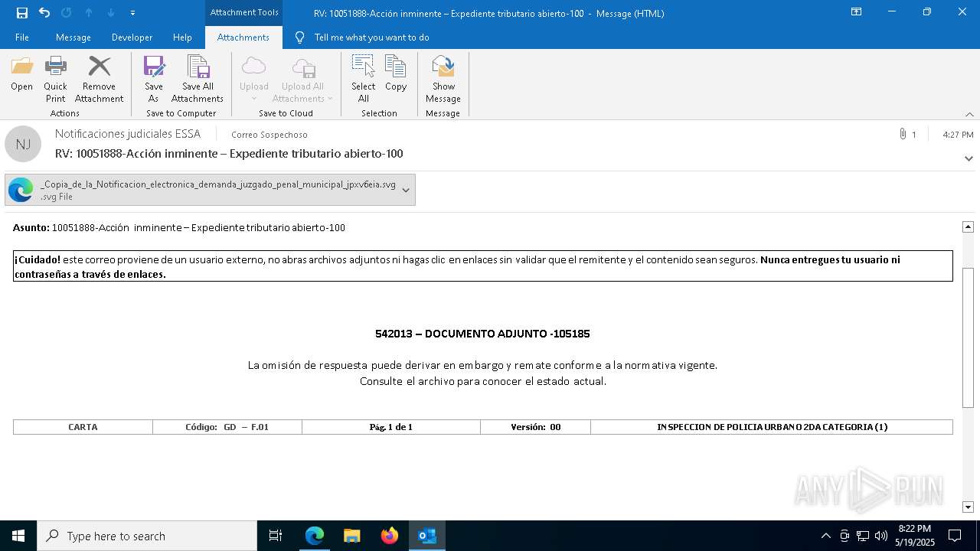Launch Firefox from the taskbar
Viewport: 980px width, 551px height.
390,536
